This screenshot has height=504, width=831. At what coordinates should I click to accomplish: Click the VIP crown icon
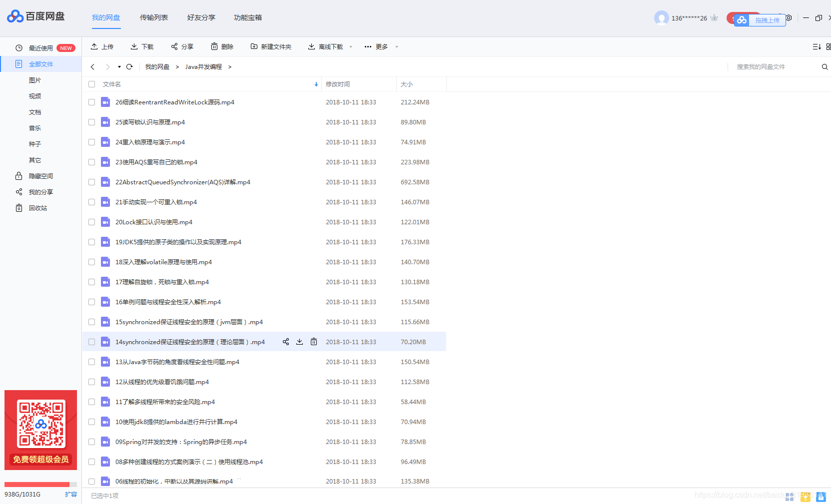coord(714,18)
